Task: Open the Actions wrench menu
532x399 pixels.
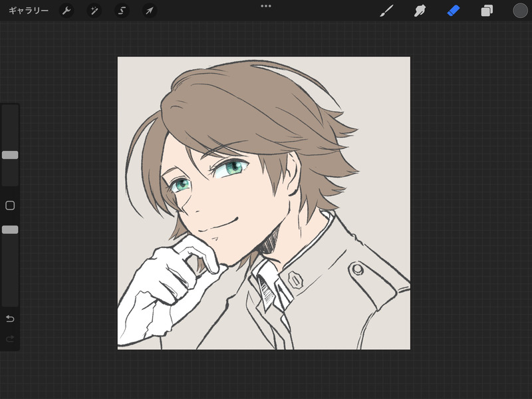Action: [x=66, y=11]
